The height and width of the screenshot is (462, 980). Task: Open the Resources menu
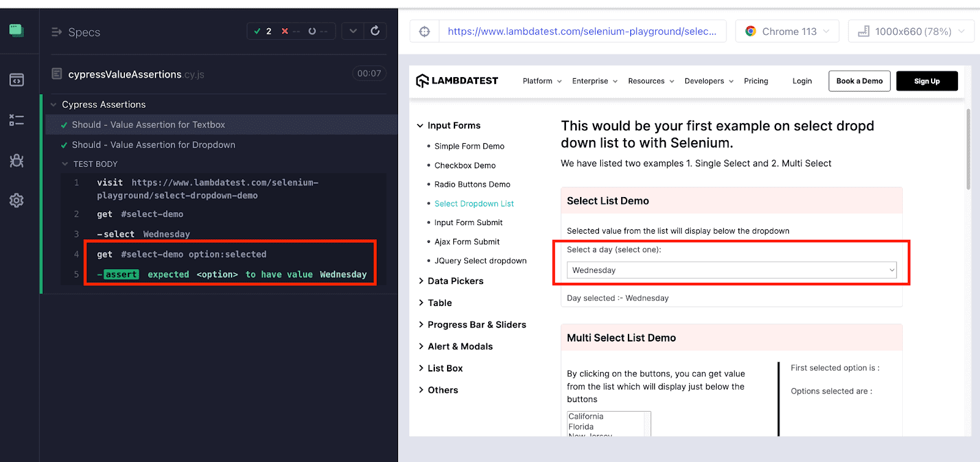[651, 81]
